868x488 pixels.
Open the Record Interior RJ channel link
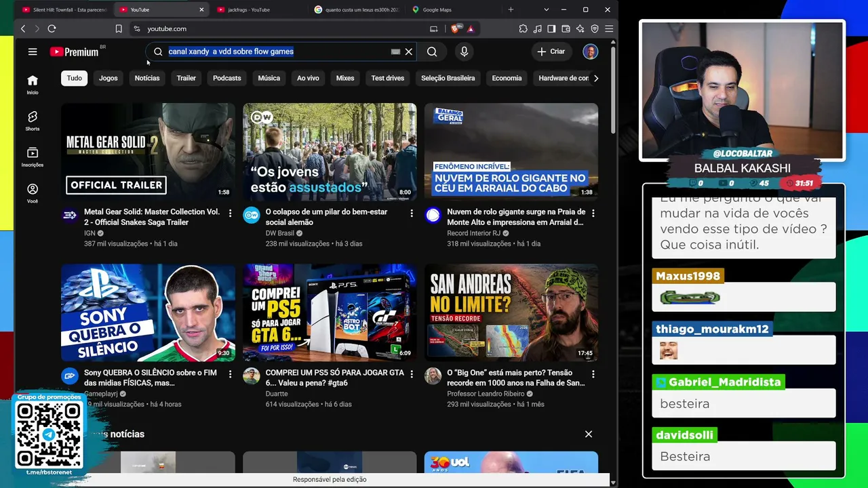click(x=473, y=233)
